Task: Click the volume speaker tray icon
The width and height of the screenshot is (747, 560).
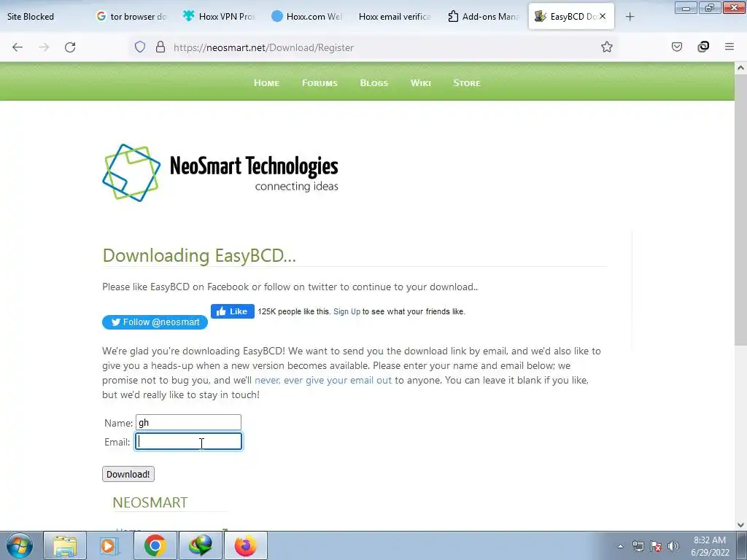Action: point(673,546)
